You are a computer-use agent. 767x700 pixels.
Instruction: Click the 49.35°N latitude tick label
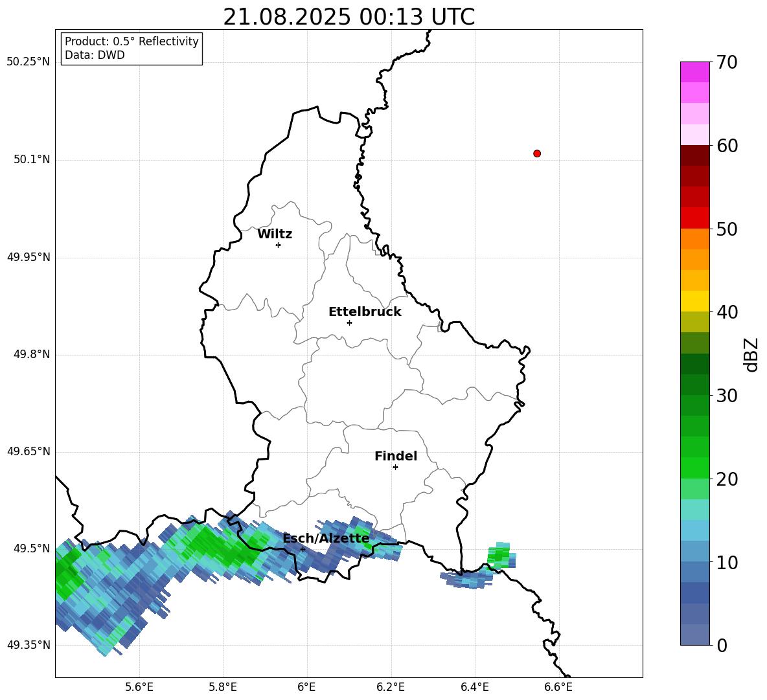[x=29, y=645]
